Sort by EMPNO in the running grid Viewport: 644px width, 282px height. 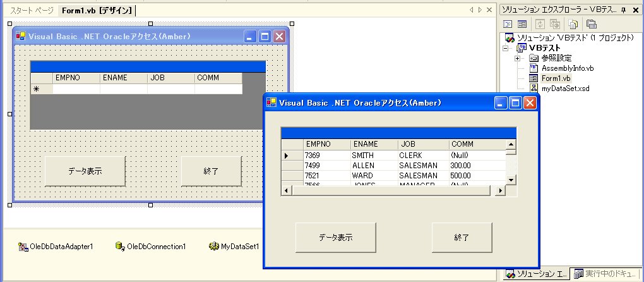327,144
